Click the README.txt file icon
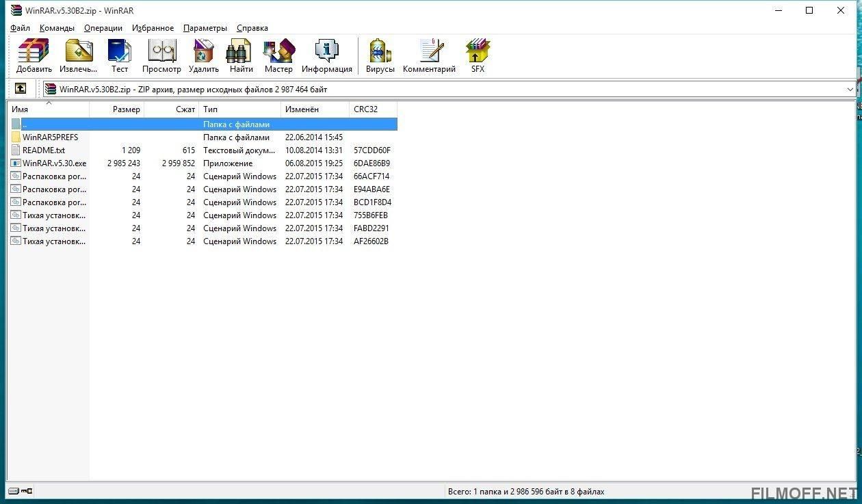 pyautogui.click(x=16, y=150)
